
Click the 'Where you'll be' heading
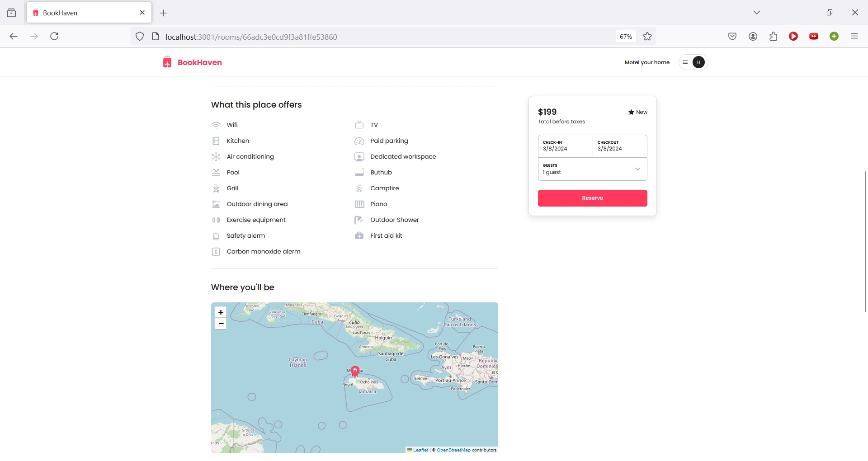tap(243, 288)
